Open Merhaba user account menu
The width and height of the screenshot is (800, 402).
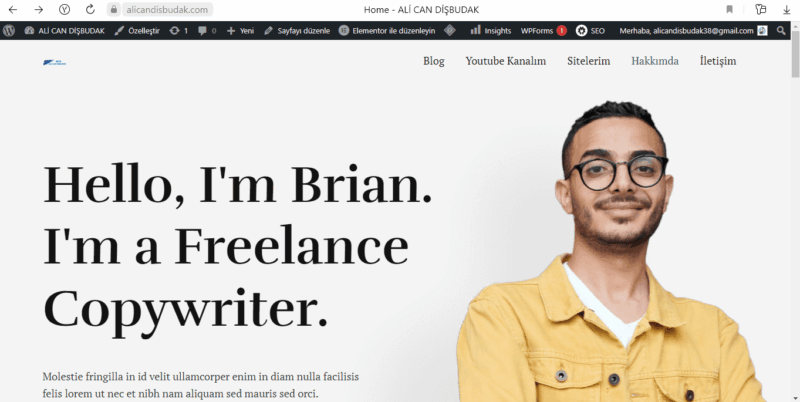point(693,31)
